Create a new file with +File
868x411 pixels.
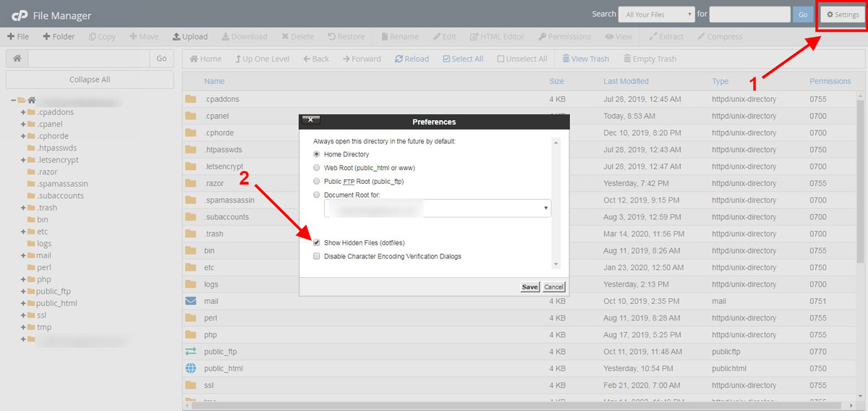[x=18, y=37]
